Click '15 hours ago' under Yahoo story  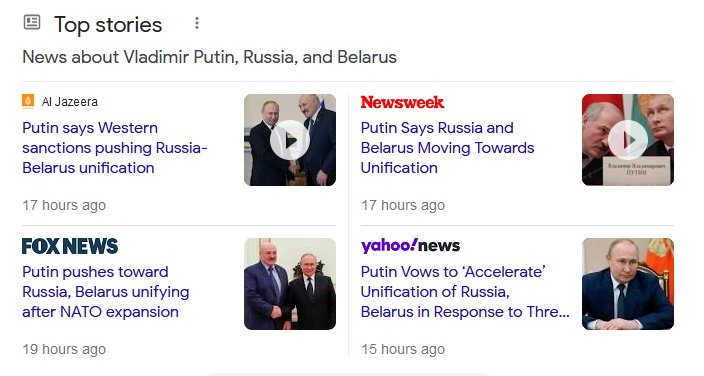(403, 349)
